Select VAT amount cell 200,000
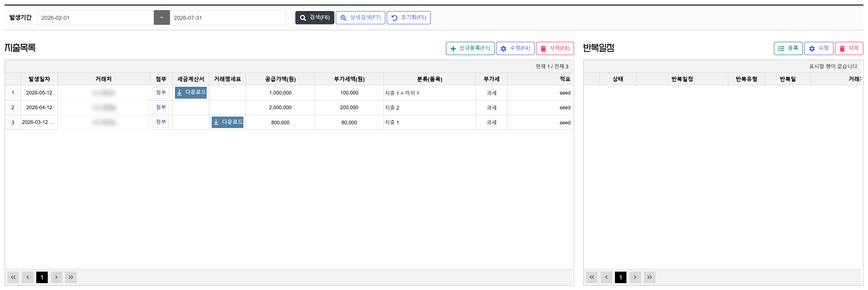Viewport: 868px width, 290px height. tap(349, 107)
